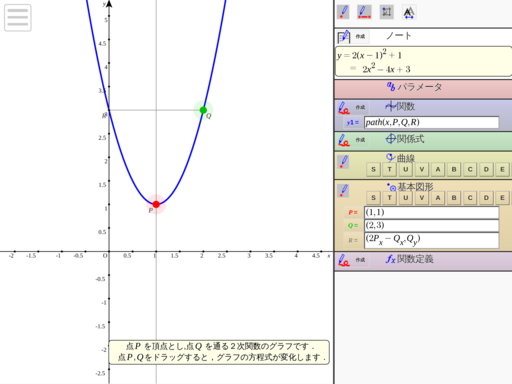Collapse the 関数 section header
The height and width of the screenshot is (384, 512).
tap(400, 107)
